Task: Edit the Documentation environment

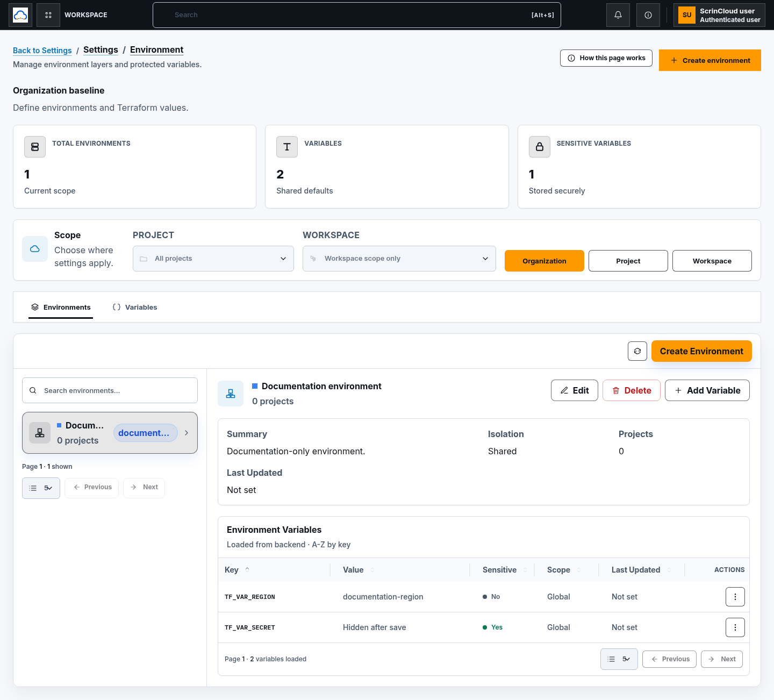Action: point(575,390)
